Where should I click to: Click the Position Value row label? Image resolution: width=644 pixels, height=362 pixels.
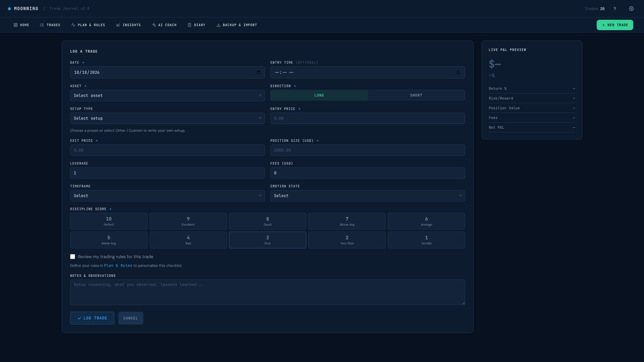click(504, 108)
